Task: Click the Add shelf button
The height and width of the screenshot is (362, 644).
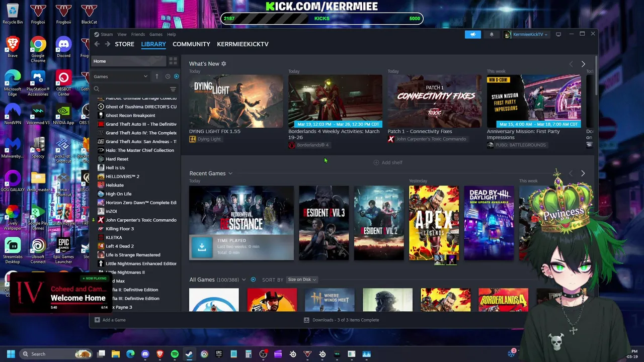Action: tap(388, 162)
